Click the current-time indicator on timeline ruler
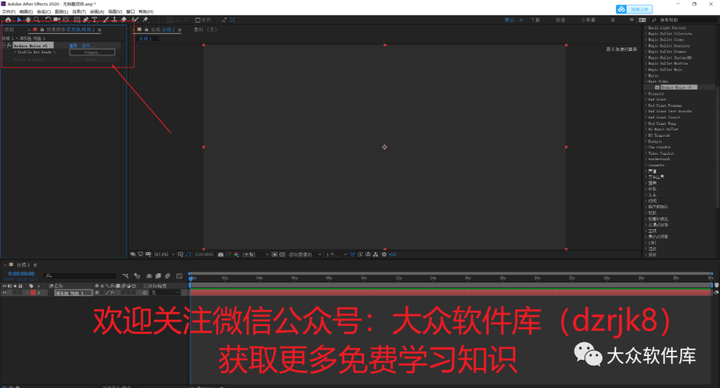Screen dimensions: 720x388 (x=191, y=278)
